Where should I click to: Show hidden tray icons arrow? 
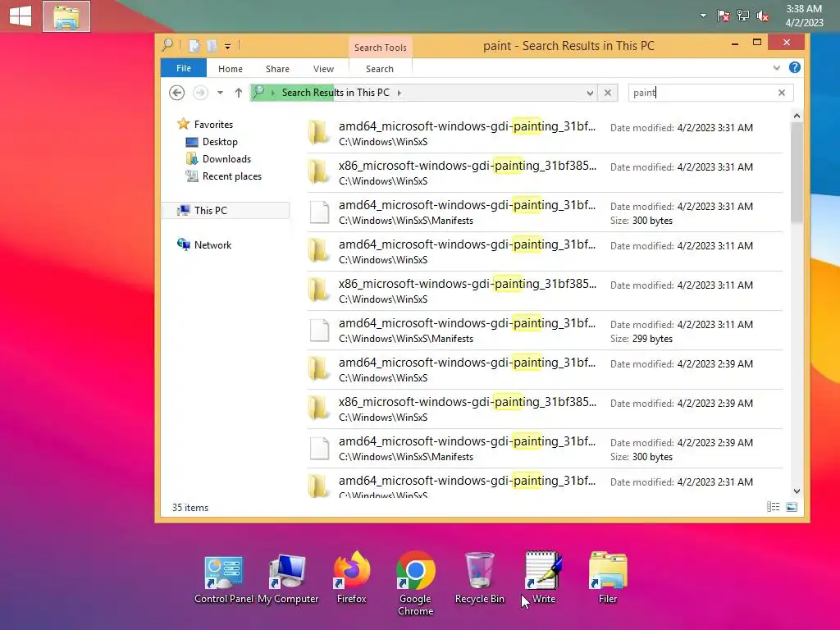tap(703, 16)
